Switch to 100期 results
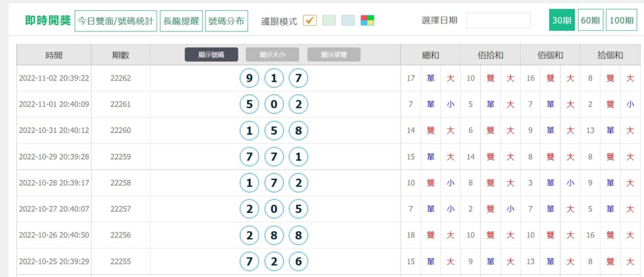This screenshot has width=644, height=277. coord(621,20)
